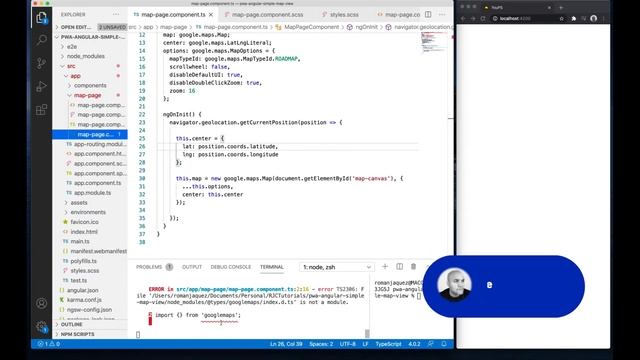The height and width of the screenshot is (360, 640).
Task: Open the Extensions view
Action: (x=41, y=109)
